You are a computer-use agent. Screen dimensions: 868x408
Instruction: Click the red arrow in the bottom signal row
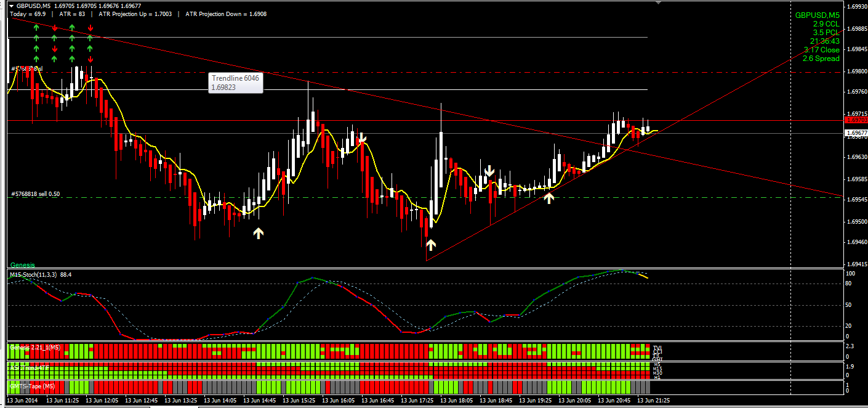[90, 59]
